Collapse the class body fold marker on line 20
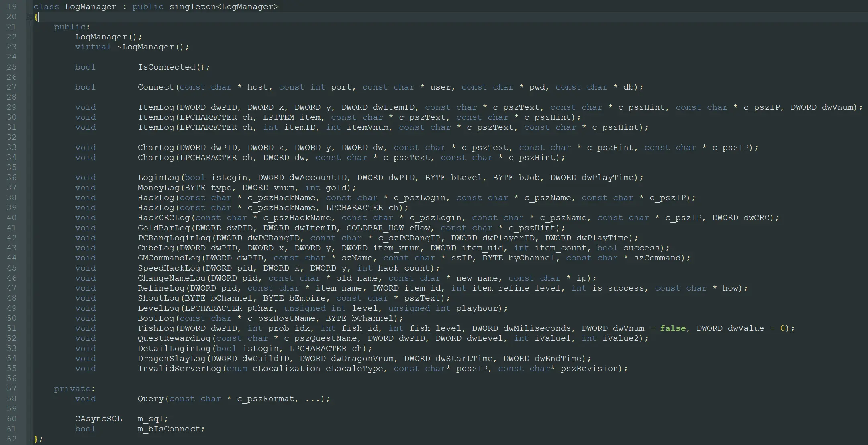This screenshot has width=868, height=445. [x=30, y=17]
